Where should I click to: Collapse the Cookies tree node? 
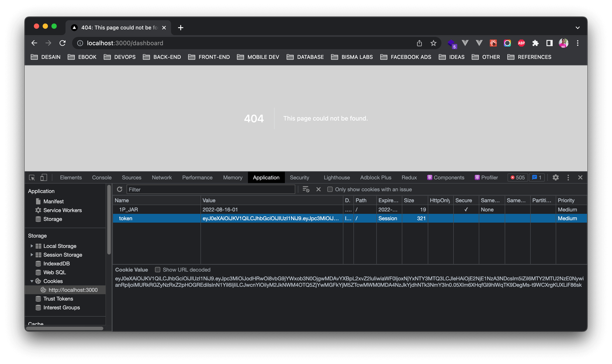pos(32,281)
